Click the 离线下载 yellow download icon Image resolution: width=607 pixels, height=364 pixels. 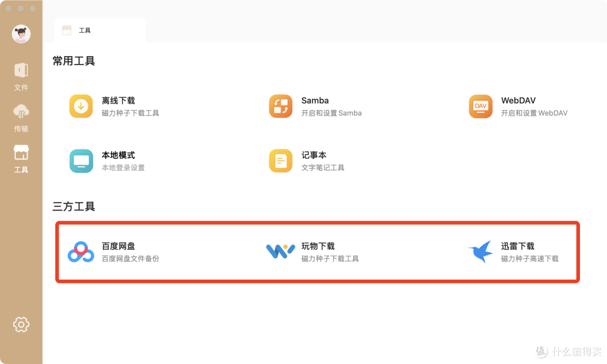81,106
